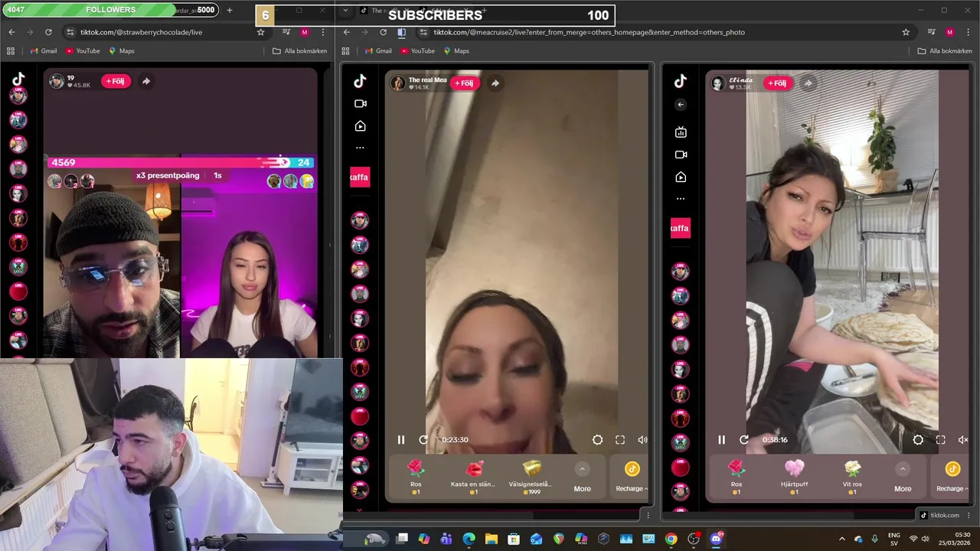Show hidden system tray icons
980x551 pixels.
[x=842, y=539]
